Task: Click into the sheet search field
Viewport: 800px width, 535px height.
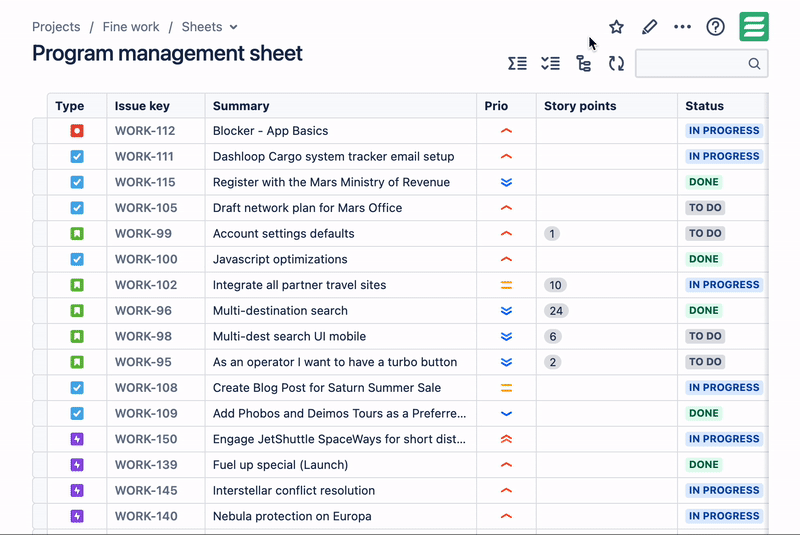Action: coord(701,63)
